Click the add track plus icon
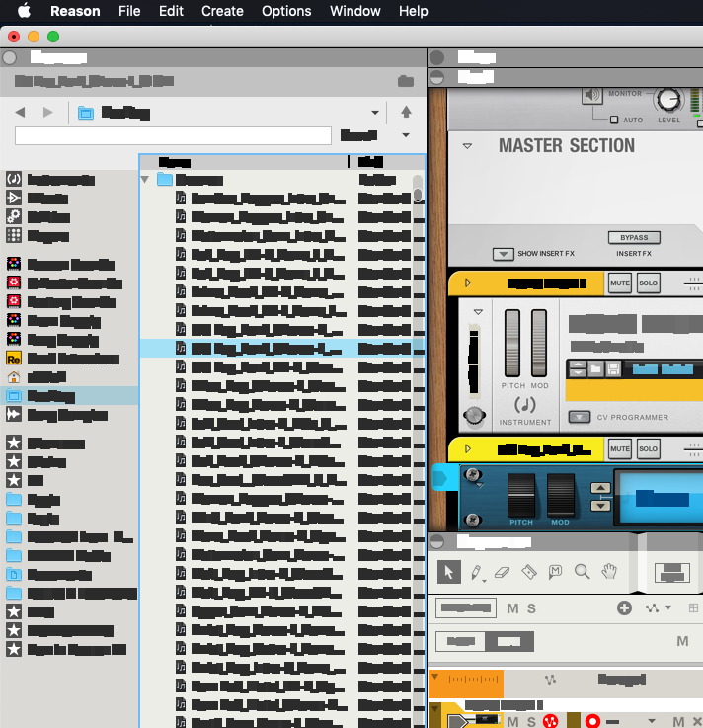703x728 pixels. [x=624, y=608]
